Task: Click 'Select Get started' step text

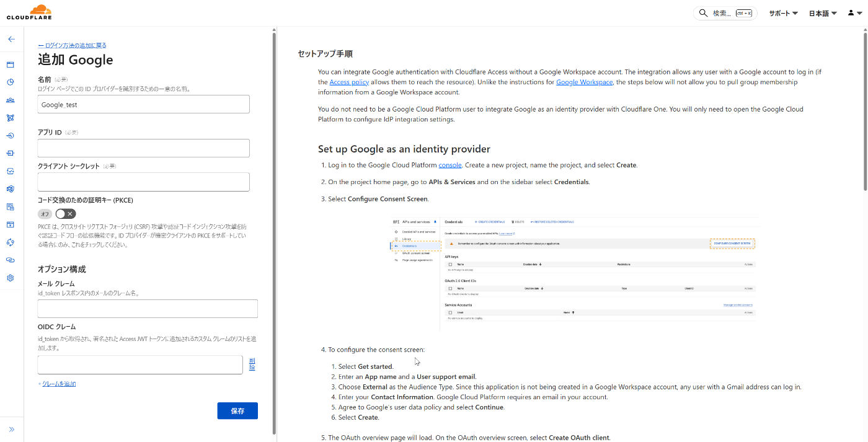Action: [x=366, y=366]
